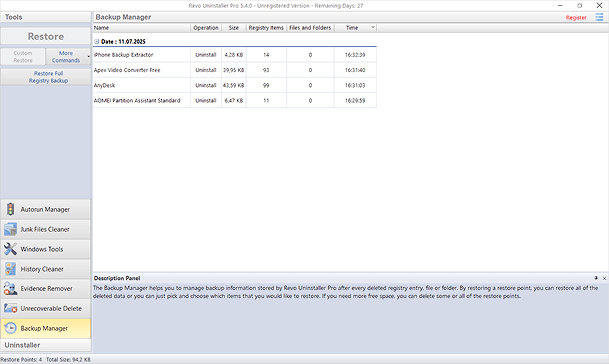Click Total Size: 94,2 KB status text
The image size is (609, 364).
click(x=68, y=359)
